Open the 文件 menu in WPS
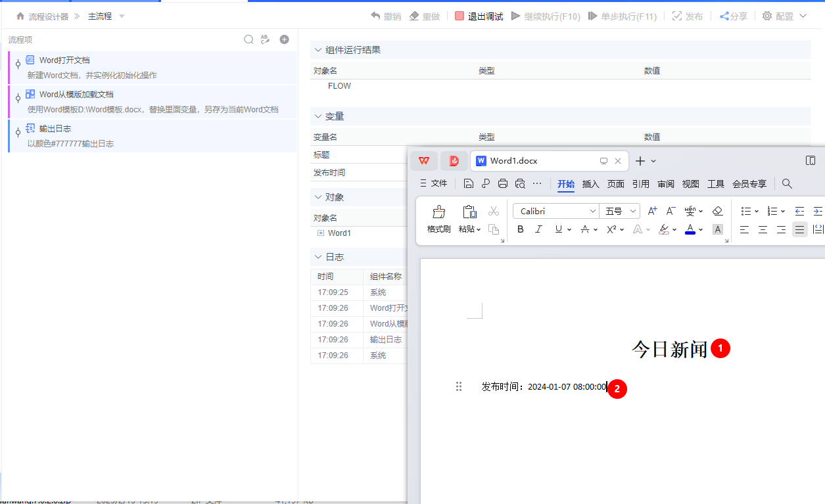825x504 pixels. click(437, 184)
